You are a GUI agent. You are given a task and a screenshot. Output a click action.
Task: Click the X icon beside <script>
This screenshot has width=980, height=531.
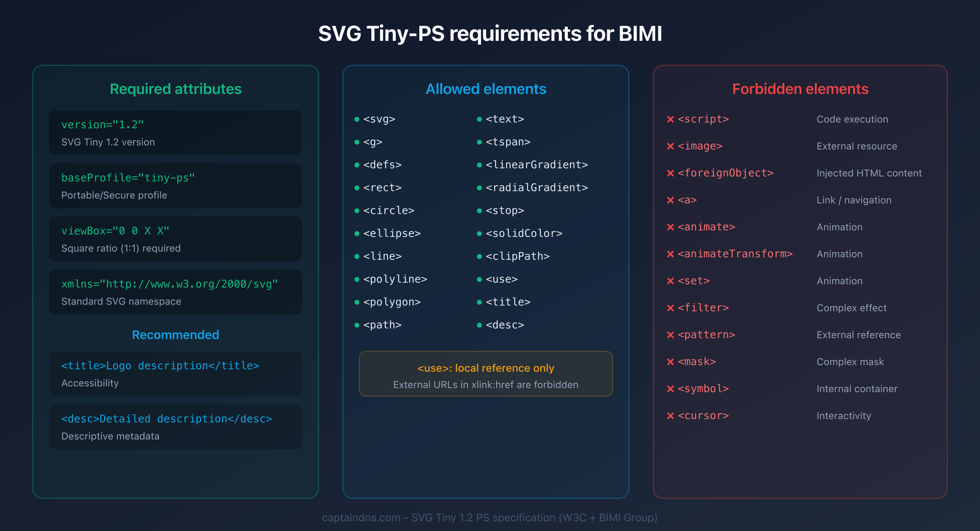(671, 119)
